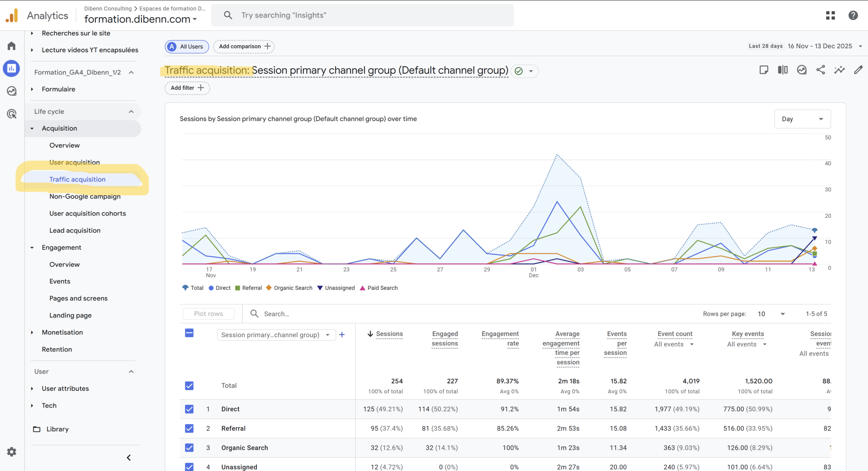
Task: Open the Help question mark icon
Action: [x=853, y=15]
